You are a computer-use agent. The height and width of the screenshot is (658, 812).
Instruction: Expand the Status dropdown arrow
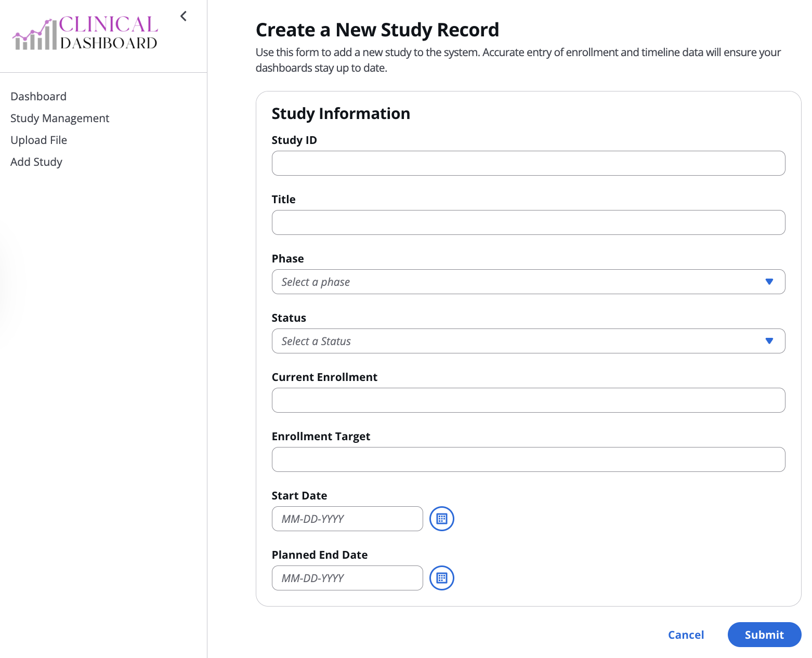tap(769, 341)
